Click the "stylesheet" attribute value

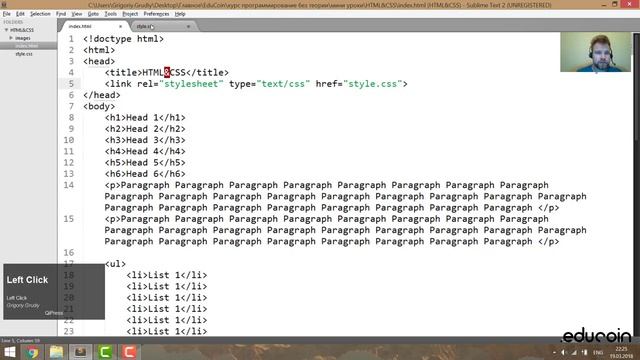coord(191,84)
